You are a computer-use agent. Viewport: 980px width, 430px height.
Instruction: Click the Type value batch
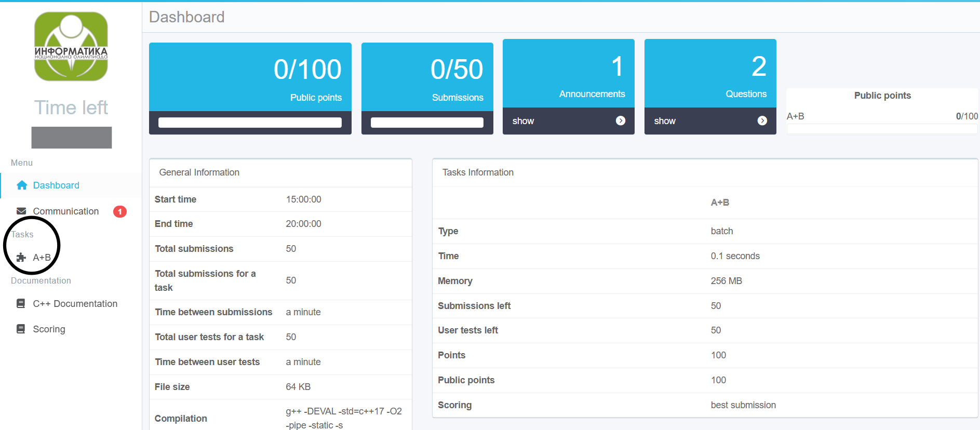point(722,231)
